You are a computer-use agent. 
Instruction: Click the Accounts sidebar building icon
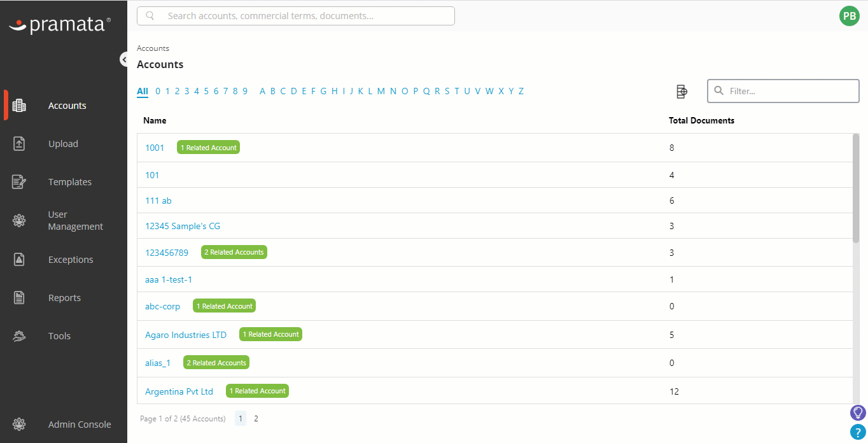point(19,106)
